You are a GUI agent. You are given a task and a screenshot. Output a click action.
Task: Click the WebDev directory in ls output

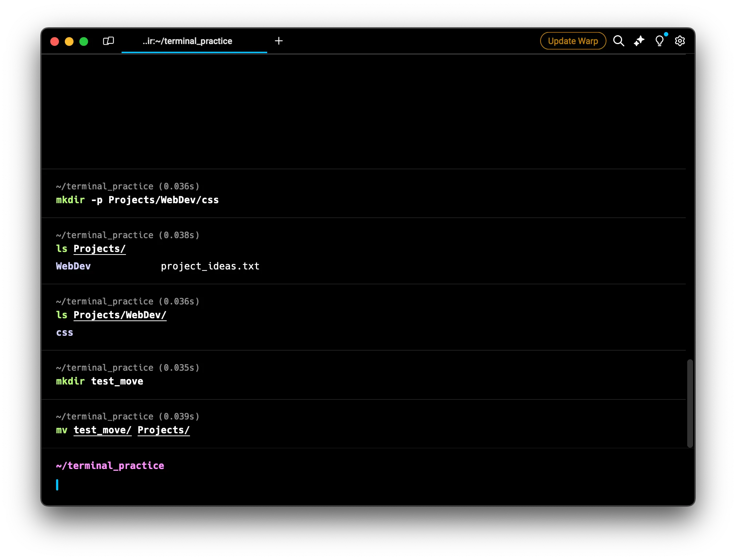point(73,266)
